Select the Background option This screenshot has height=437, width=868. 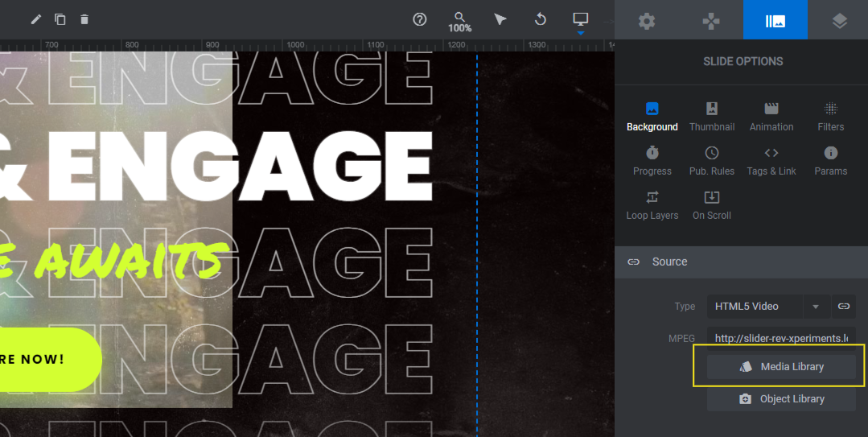tap(652, 117)
